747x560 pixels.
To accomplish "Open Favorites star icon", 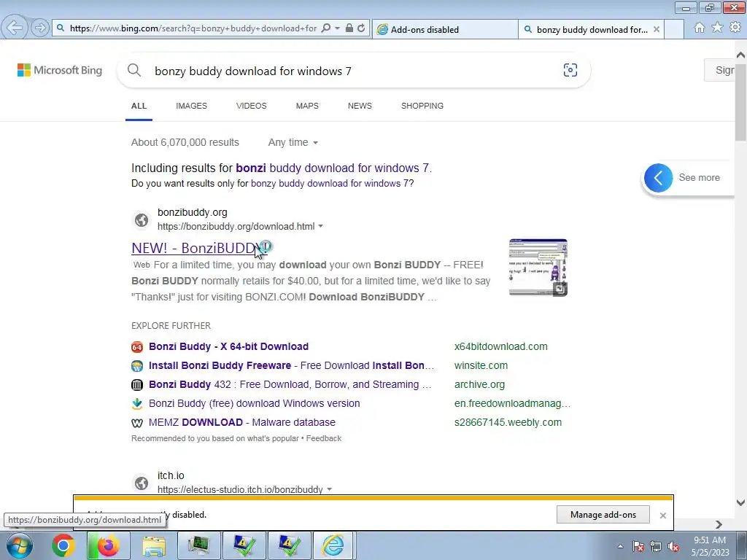I will 717,28.
